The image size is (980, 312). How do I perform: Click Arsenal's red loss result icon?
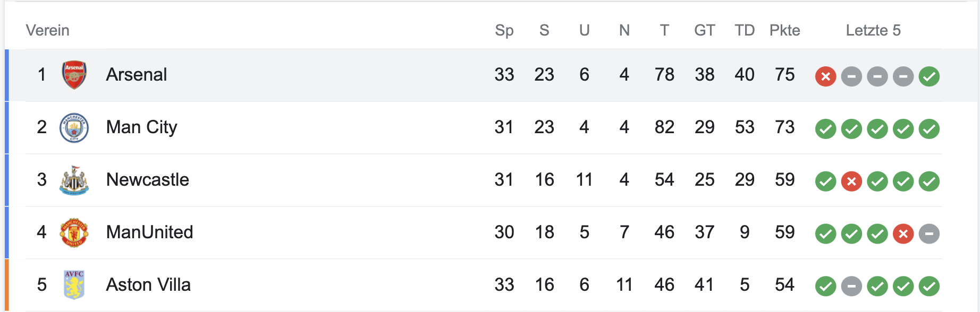coord(825,76)
